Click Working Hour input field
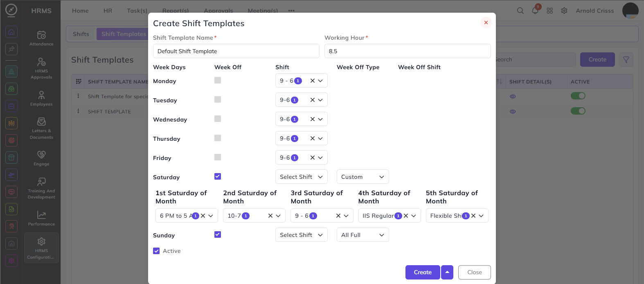This screenshot has height=284, width=644. pos(408,51)
